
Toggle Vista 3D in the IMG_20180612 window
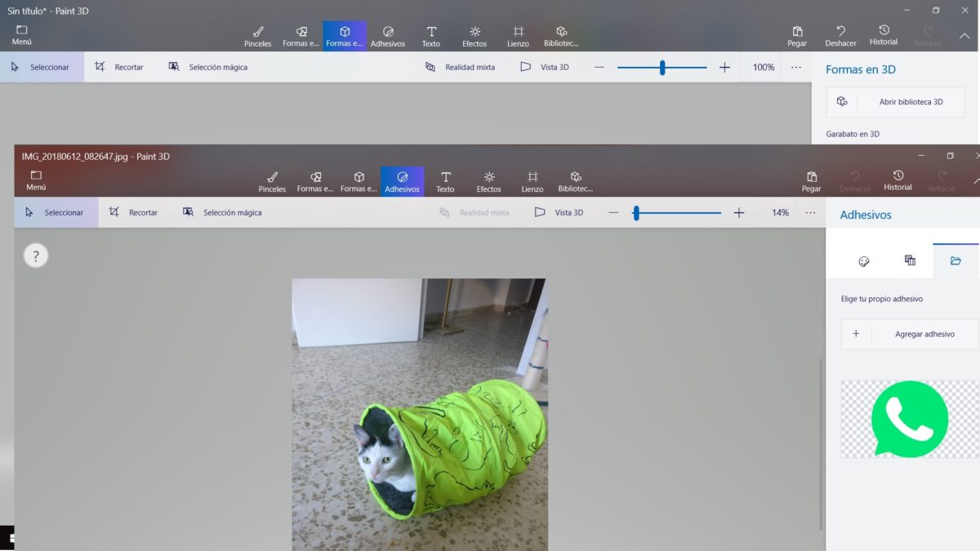(559, 212)
